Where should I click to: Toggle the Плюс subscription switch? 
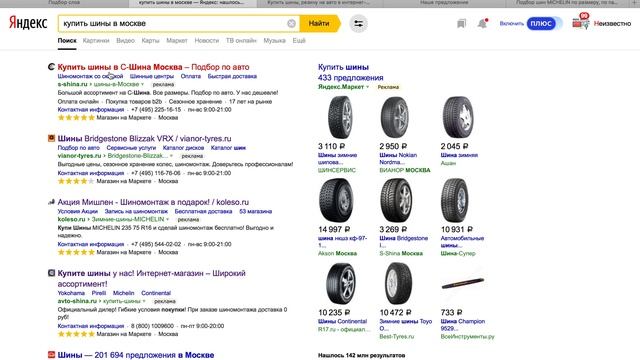544,24
